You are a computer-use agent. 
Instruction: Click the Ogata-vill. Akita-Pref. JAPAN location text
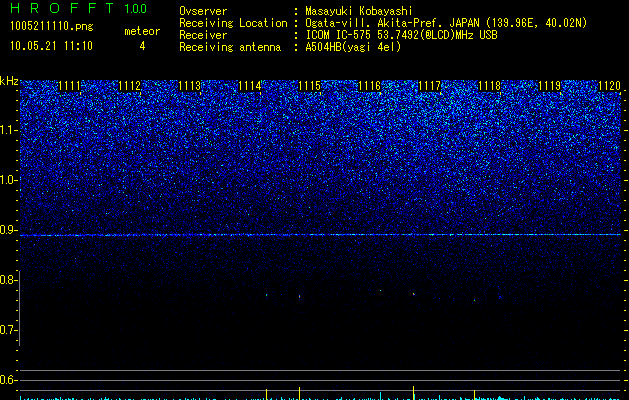tap(446, 23)
